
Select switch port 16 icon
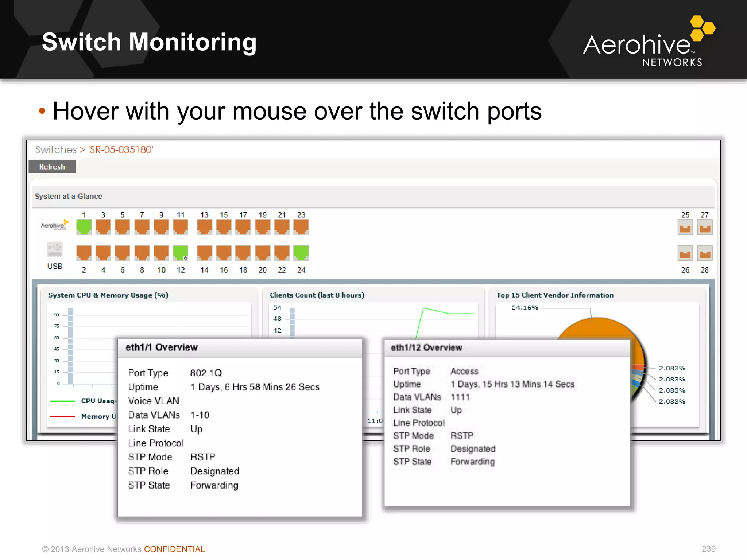pos(224,253)
